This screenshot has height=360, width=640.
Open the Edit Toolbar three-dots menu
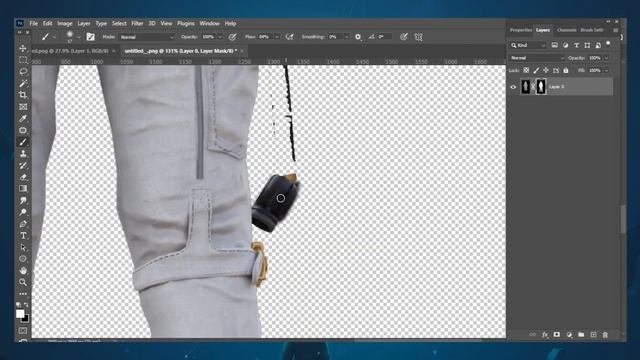pos(23,293)
